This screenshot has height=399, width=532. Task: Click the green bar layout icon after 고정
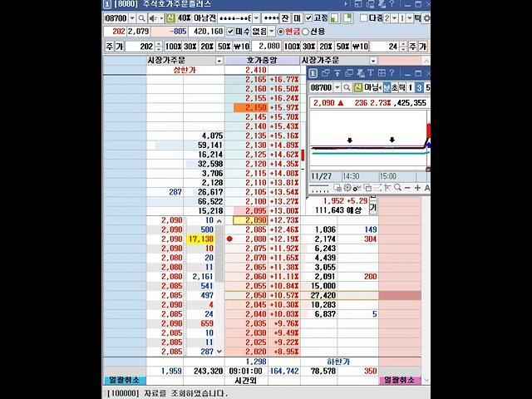pos(335,18)
